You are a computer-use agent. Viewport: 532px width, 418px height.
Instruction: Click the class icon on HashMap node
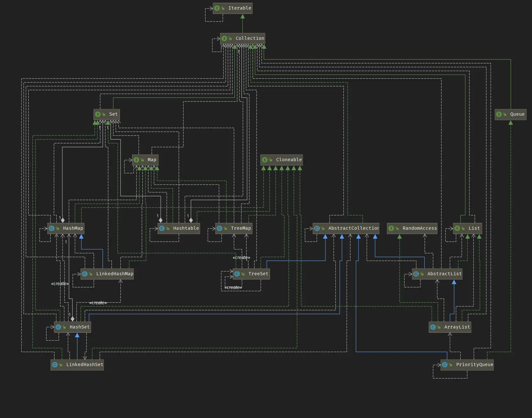pyautogui.click(x=52, y=228)
